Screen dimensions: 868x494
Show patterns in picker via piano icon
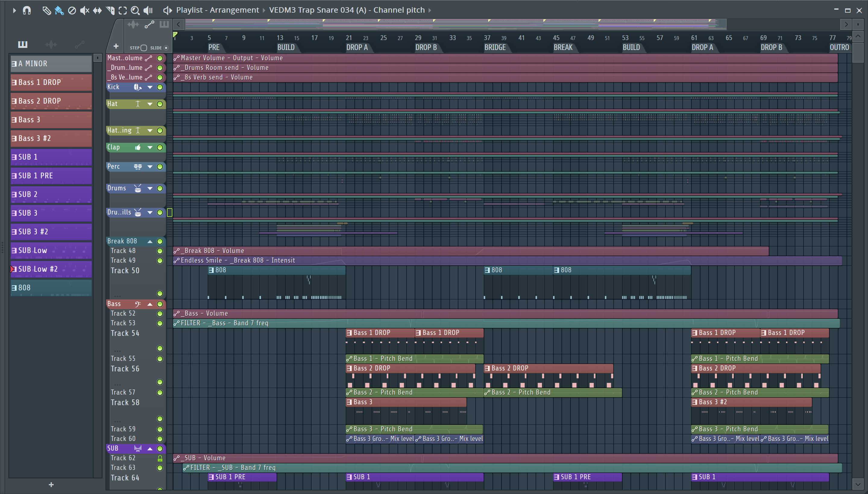pyautogui.click(x=23, y=44)
